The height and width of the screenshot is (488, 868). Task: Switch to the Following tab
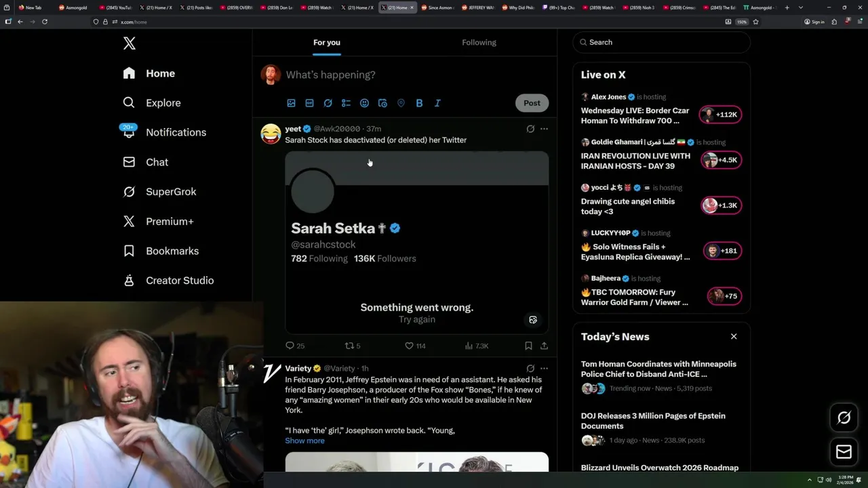tap(479, 42)
